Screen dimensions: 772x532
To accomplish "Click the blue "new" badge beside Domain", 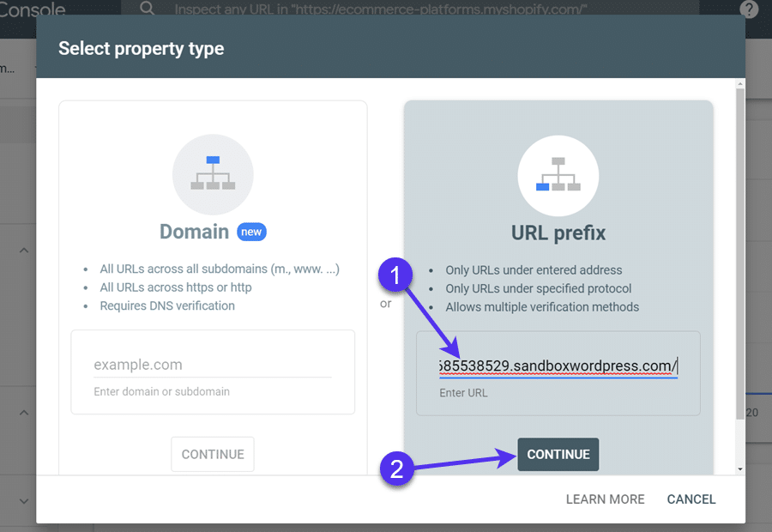I will point(251,232).
